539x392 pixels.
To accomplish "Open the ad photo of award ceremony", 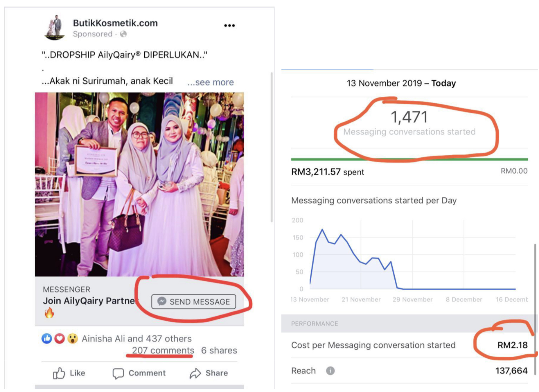I will click(139, 184).
